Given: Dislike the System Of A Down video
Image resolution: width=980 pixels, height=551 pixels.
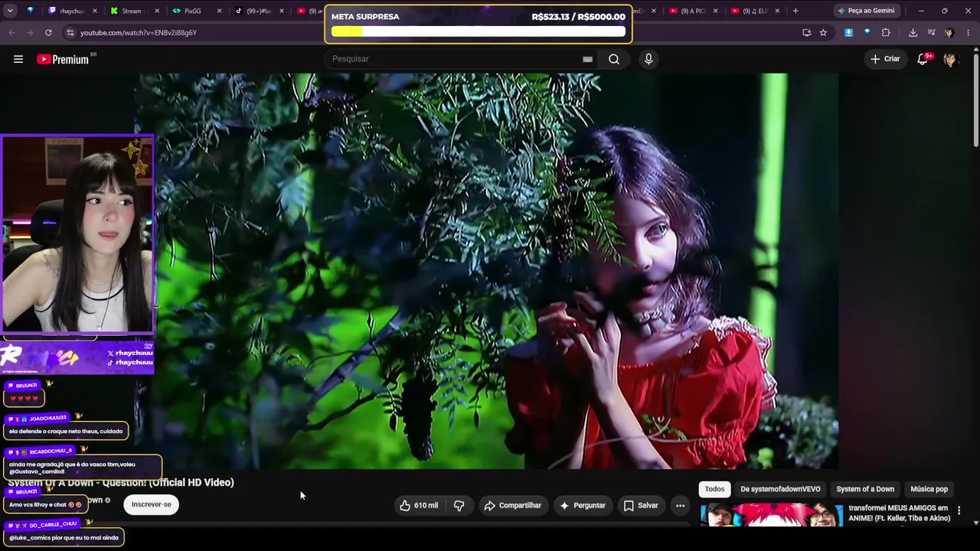Looking at the screenshot, I should pyautogui.click(x=459, y=505).
